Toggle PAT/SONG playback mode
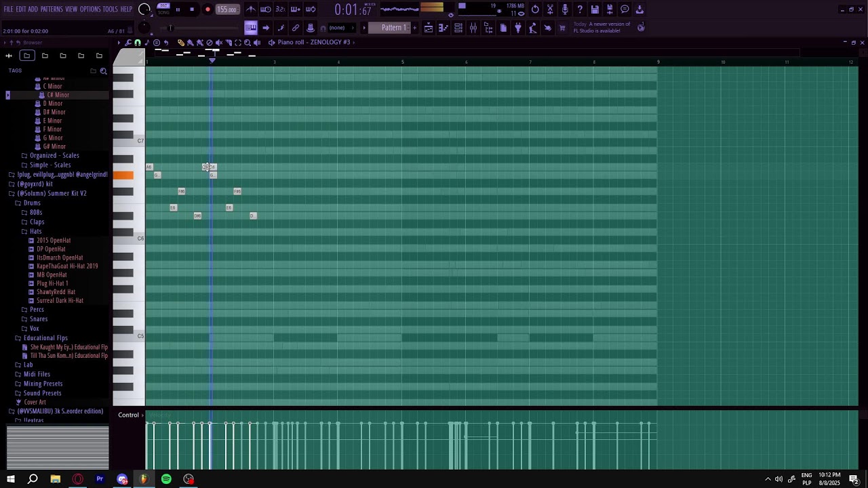The width and height of the screenshot is (868, 488). pos(163,9)
